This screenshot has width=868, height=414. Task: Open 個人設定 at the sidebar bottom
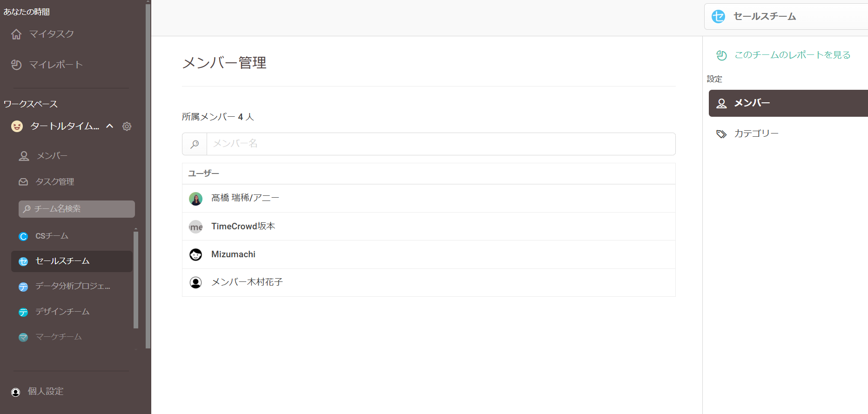[x=45, y=392]
